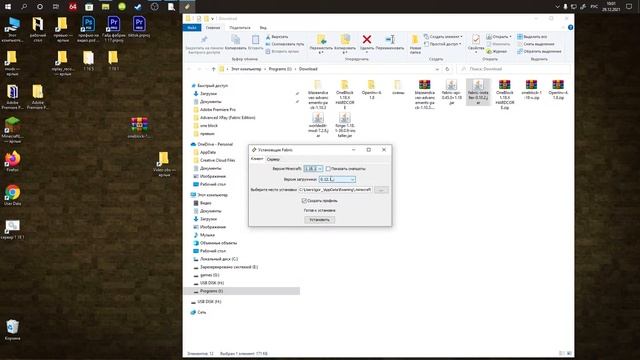Open the Windows Start button

click(7, 7)
